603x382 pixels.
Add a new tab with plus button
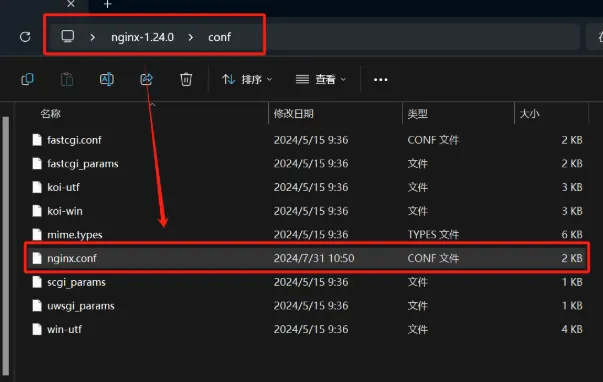click(108, 4)
